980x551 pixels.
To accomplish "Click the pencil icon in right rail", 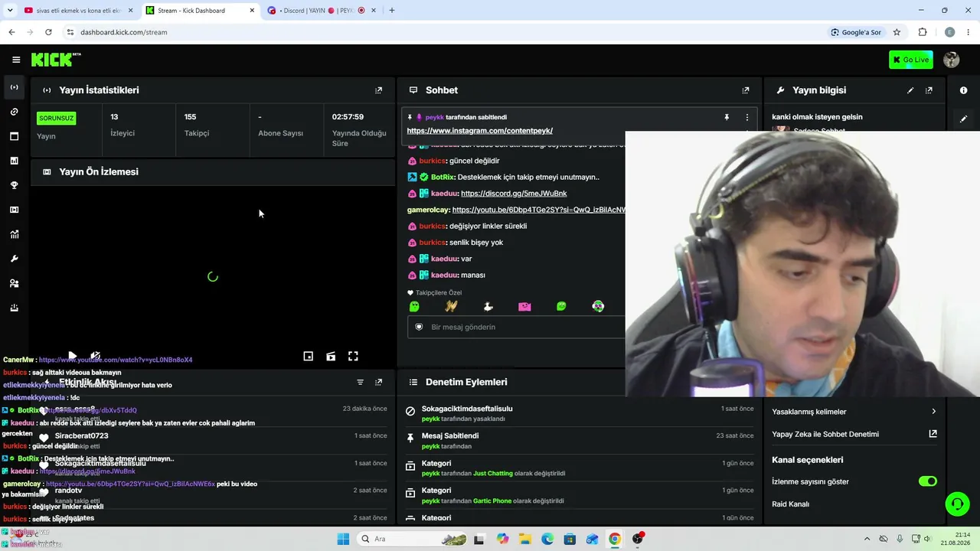I will coord(963,119).
